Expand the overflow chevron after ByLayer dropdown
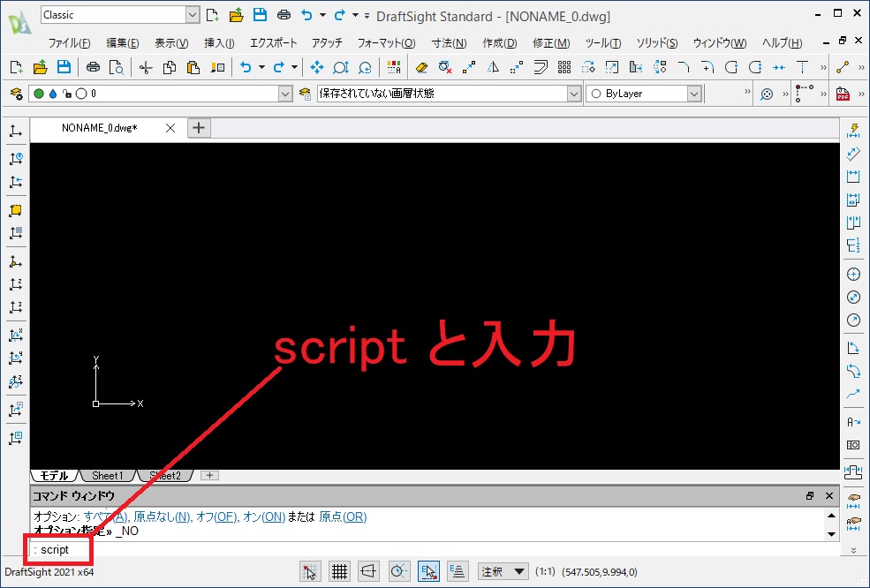The image size is (870, 588). click(x=747, y=92)
